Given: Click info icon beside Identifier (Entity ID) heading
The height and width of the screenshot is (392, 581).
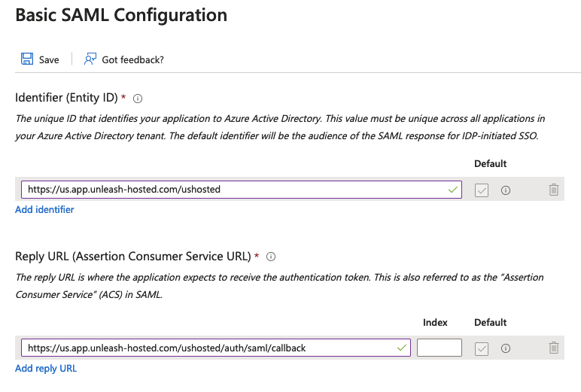Looking at the screenshot, I should pos(138,99).
